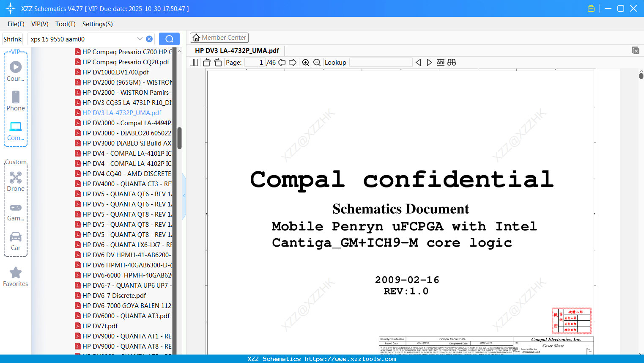Click the binoculars search icon

tap(452, 62)
